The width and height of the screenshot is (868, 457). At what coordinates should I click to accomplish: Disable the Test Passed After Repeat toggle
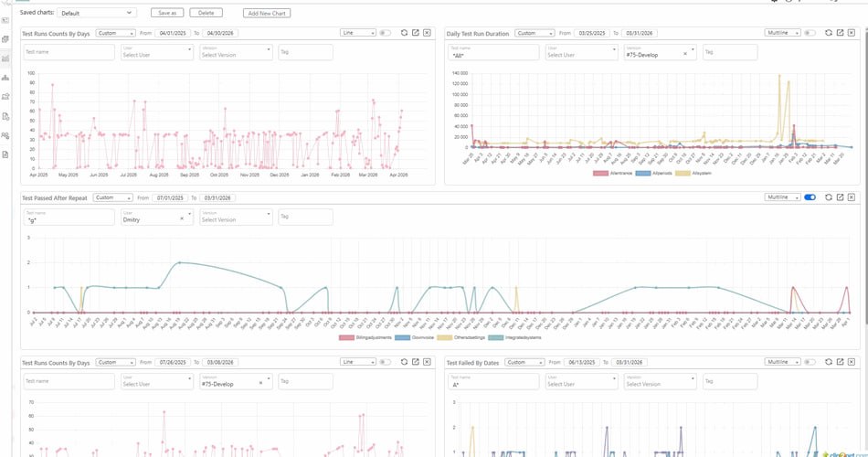(x=810, y=197)
